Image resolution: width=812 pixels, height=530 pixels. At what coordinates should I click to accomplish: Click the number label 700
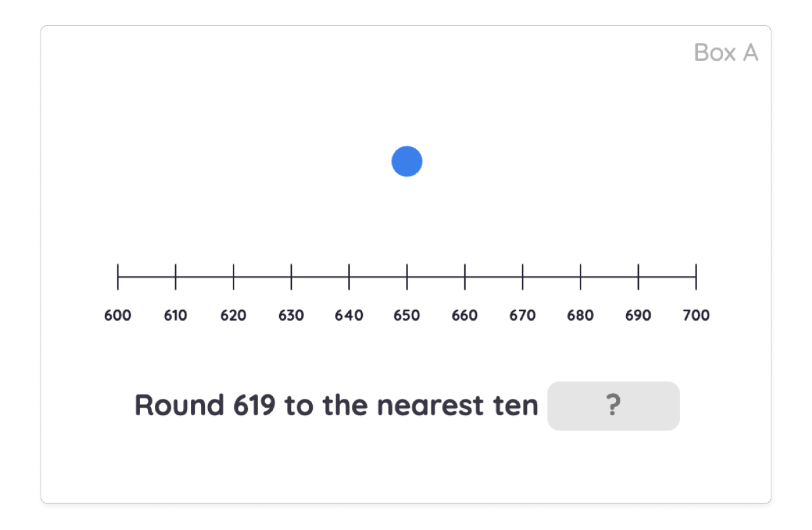coord(696,315)
